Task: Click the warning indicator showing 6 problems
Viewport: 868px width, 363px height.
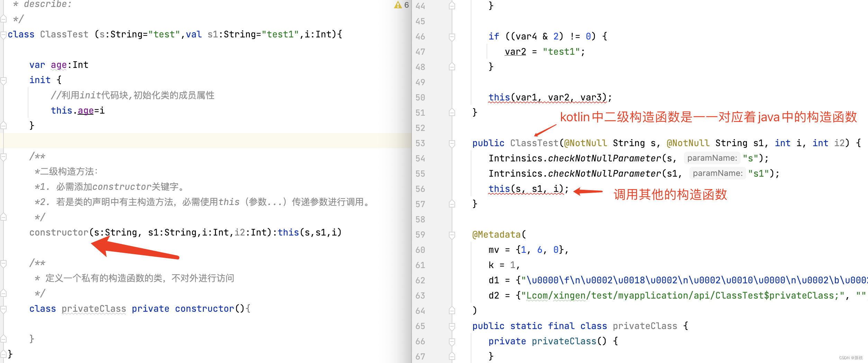Action: click(x=401, y=5)
